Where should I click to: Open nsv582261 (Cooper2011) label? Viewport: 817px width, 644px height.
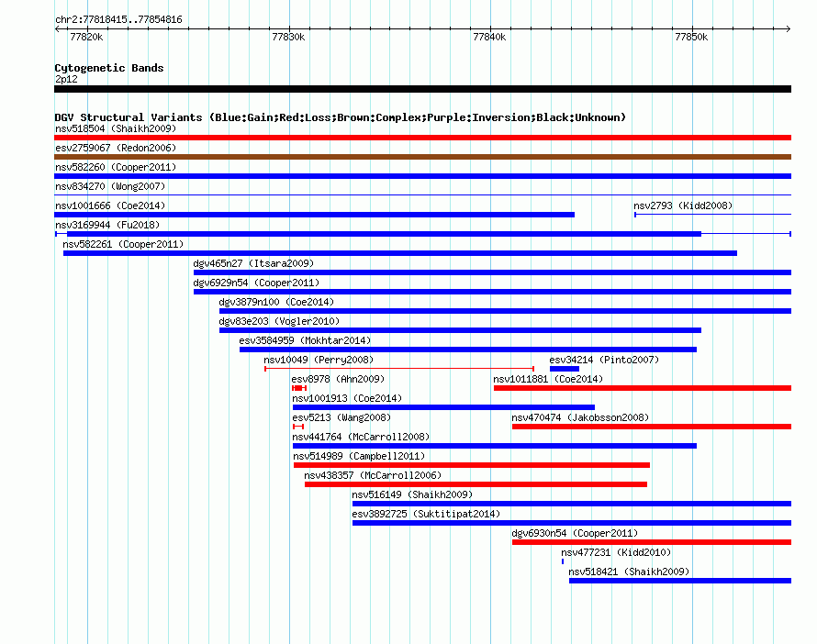click(123, 244)
